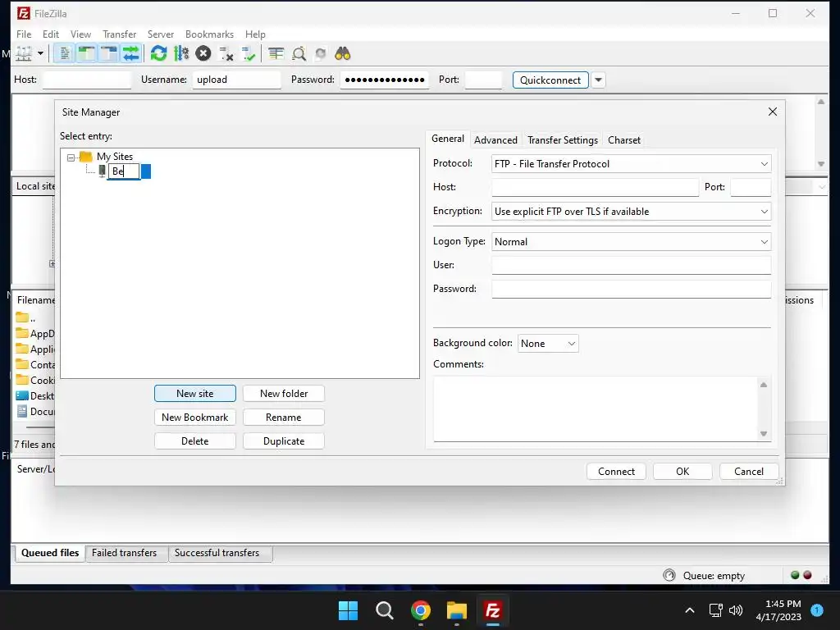Open taskbar Search

(x=385, y=610)
